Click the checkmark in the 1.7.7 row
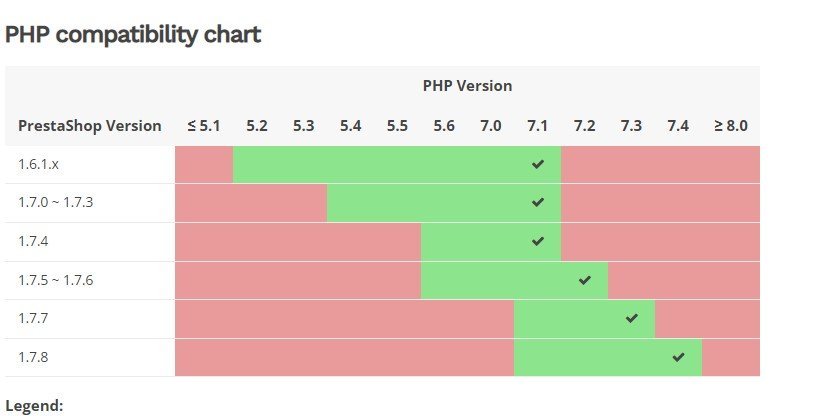The height and width of the screenshot is (416, 821). (x=631, y=318)
